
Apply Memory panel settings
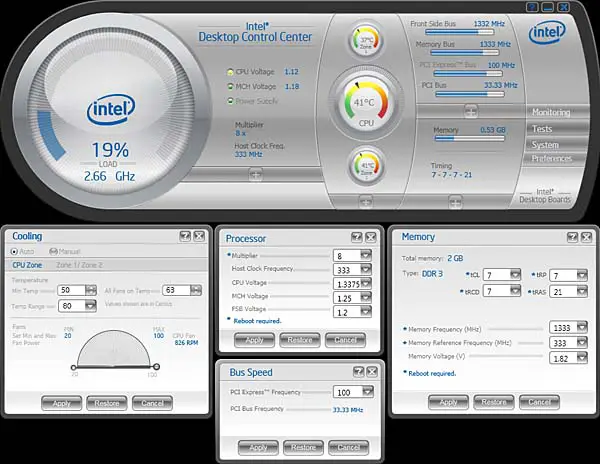[448, 402]
